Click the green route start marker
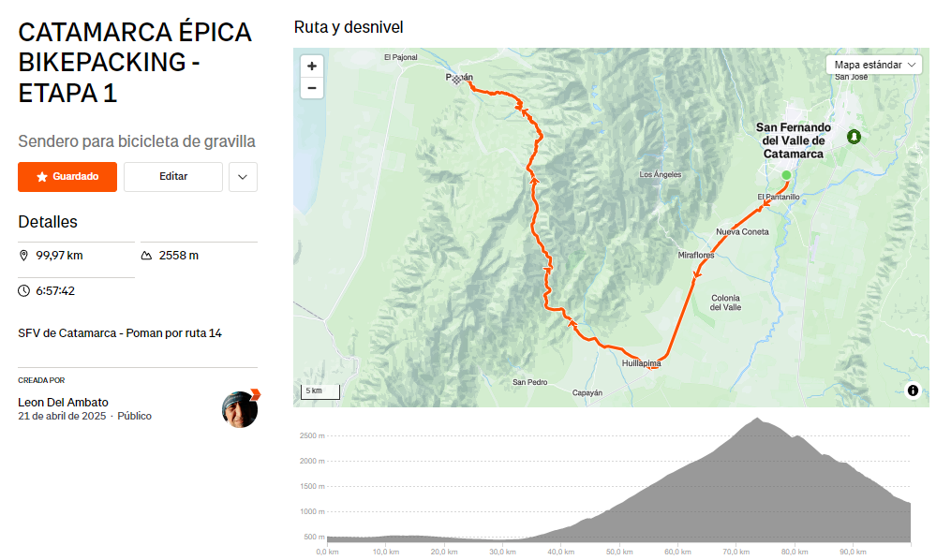 [x=786, y=175]
